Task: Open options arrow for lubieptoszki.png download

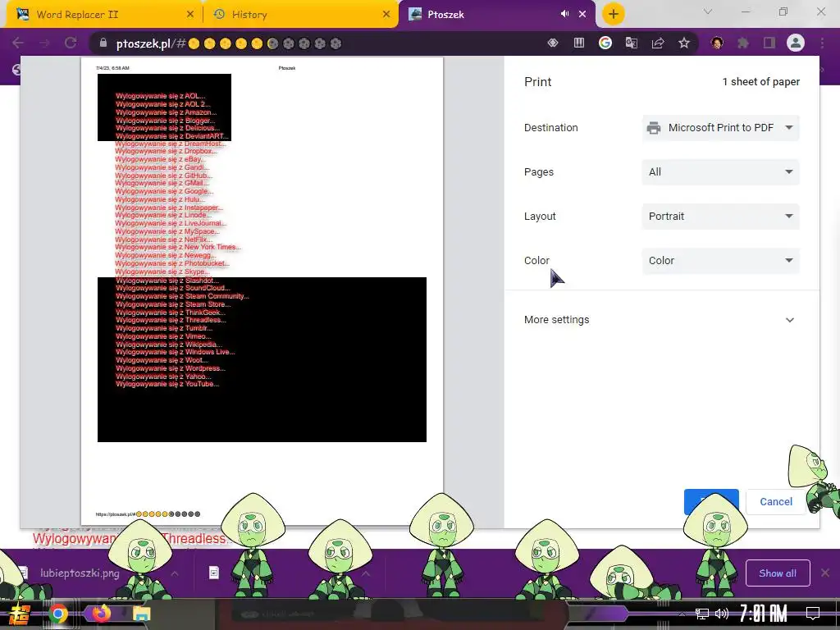Action: [x=175, y=573]
